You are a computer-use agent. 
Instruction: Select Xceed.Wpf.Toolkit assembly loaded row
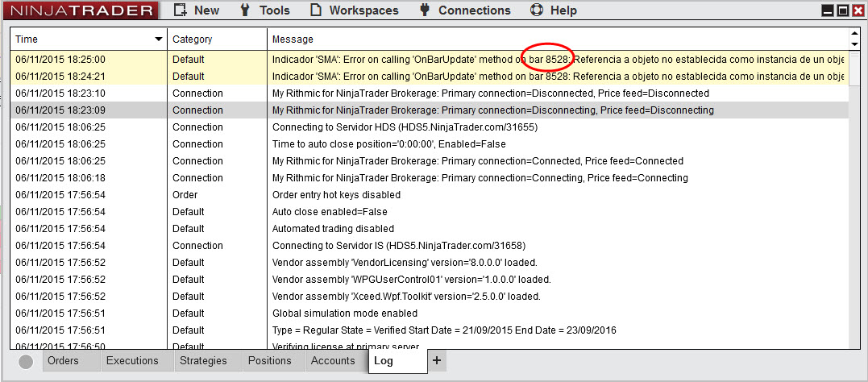coord(430,297)
